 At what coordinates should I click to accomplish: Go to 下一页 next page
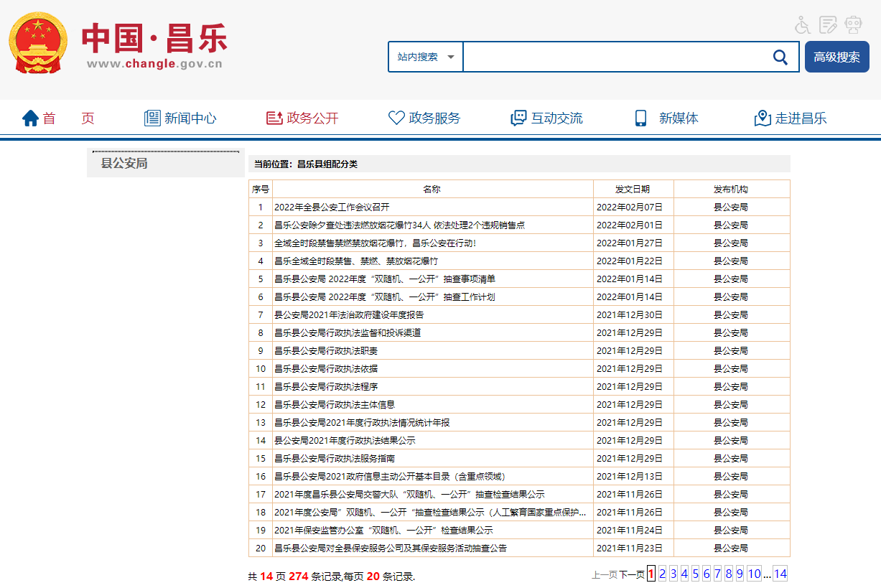point(632,574)
